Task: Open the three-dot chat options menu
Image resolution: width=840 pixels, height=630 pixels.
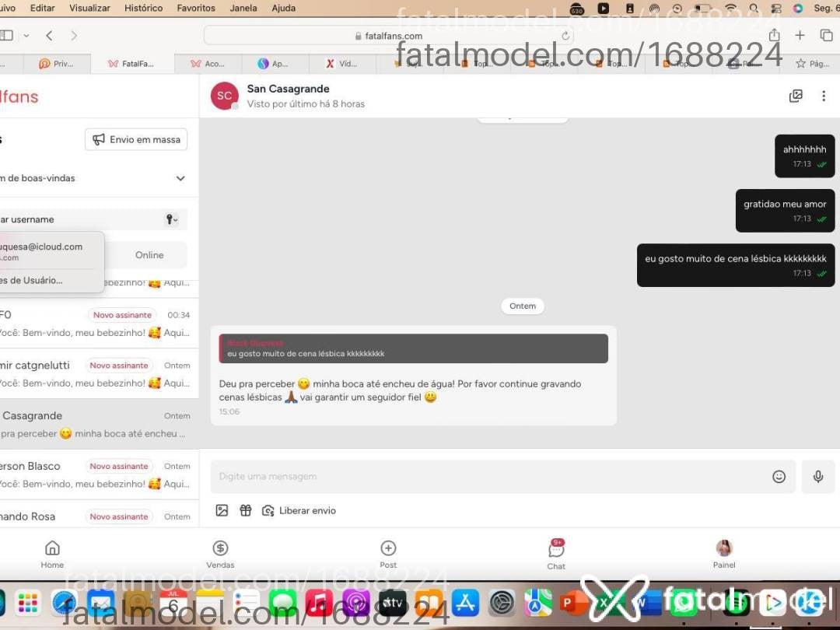Action: click(x=824, y=96)
